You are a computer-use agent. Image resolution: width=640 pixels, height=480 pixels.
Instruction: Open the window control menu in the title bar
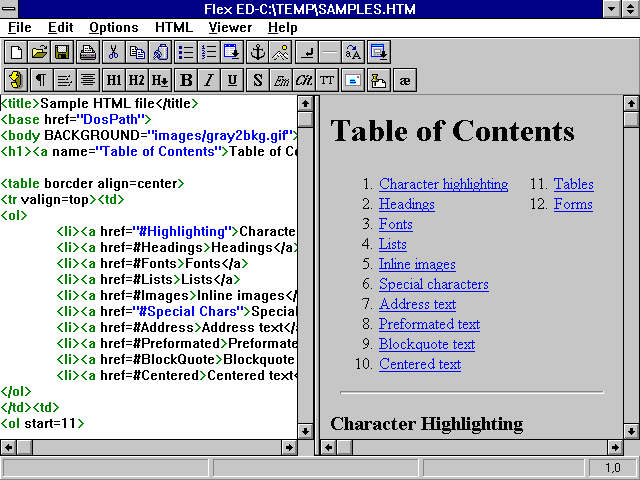[10, 9]
